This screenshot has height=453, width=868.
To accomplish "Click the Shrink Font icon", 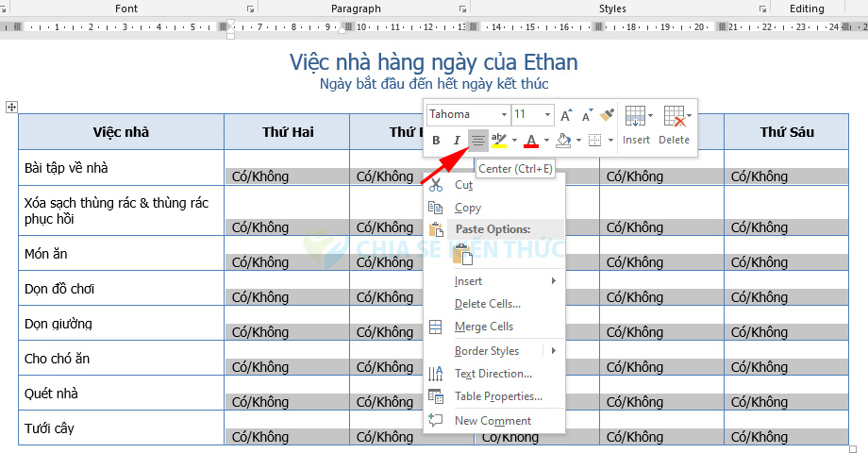I will coord(587,115).
